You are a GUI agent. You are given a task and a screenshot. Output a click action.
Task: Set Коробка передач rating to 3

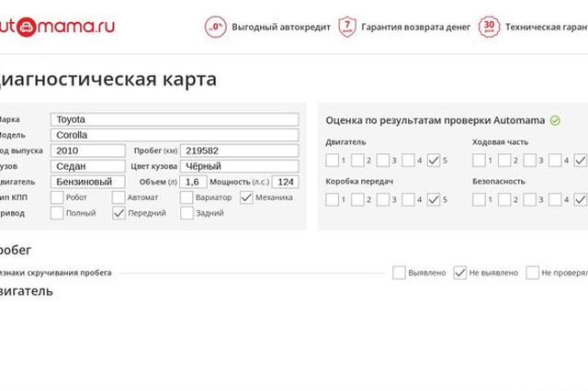point(383,199)
